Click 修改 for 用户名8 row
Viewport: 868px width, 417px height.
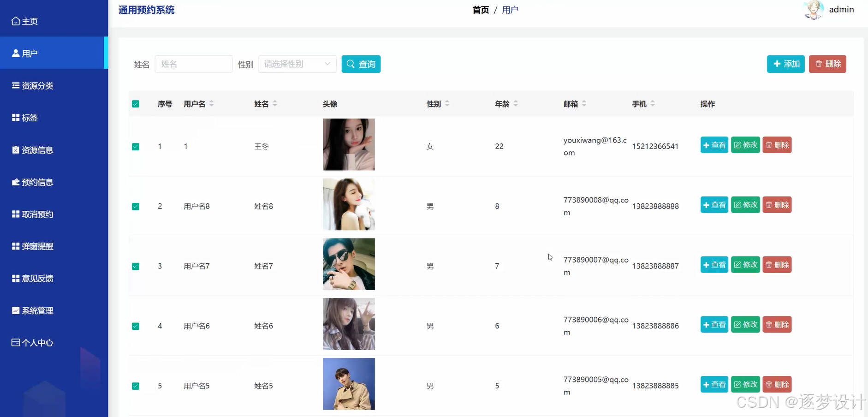(x=745, y=205)
